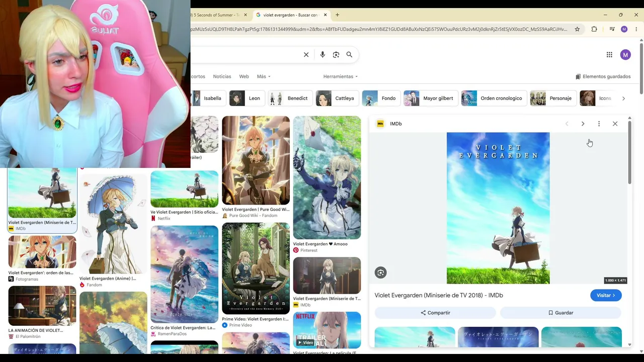Click the "RamenParaDos" source label
Viewport: 644px width, 362px height.
(x=172, y=334)
